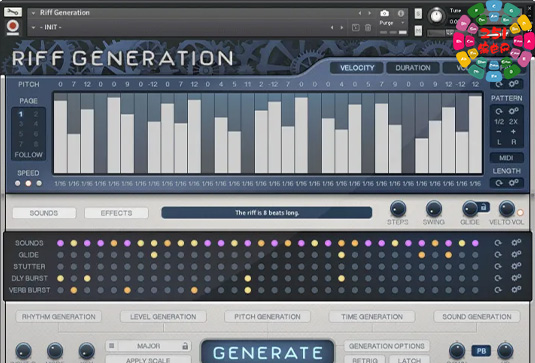Open PITCH GENERATION section

pos(267,317)
